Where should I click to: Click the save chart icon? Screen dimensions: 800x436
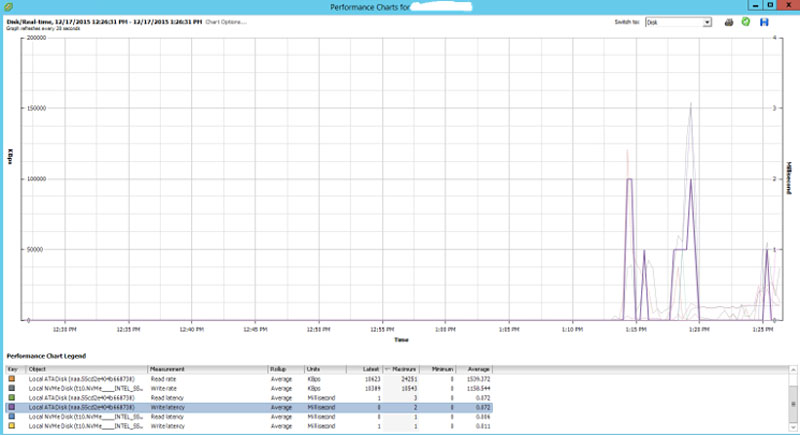point(765,21)
